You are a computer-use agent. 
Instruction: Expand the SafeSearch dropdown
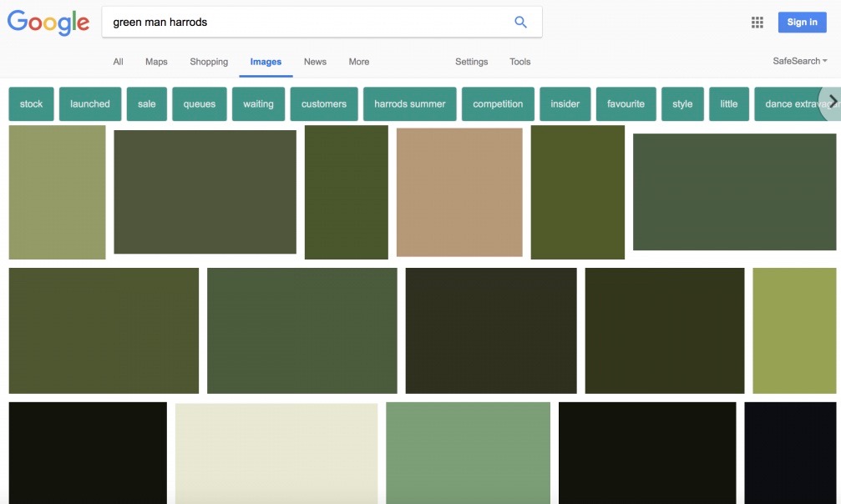click(799, 61)
